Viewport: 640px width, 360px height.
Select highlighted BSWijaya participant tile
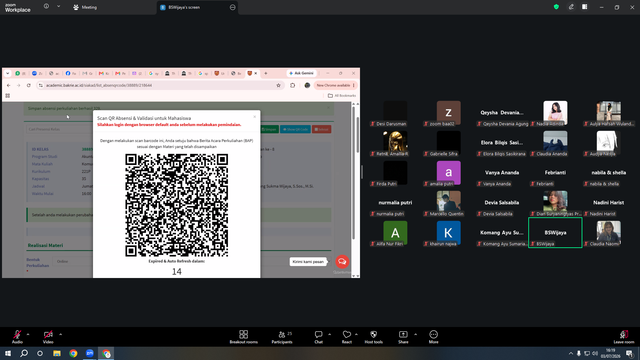click(555, 233)
